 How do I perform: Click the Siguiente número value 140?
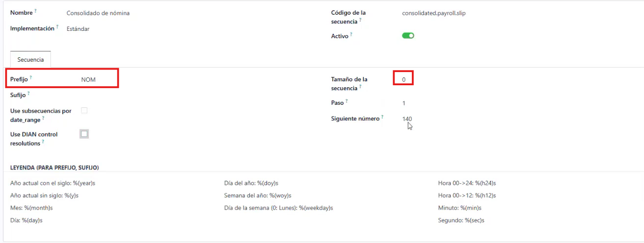[x=407, y=119]
